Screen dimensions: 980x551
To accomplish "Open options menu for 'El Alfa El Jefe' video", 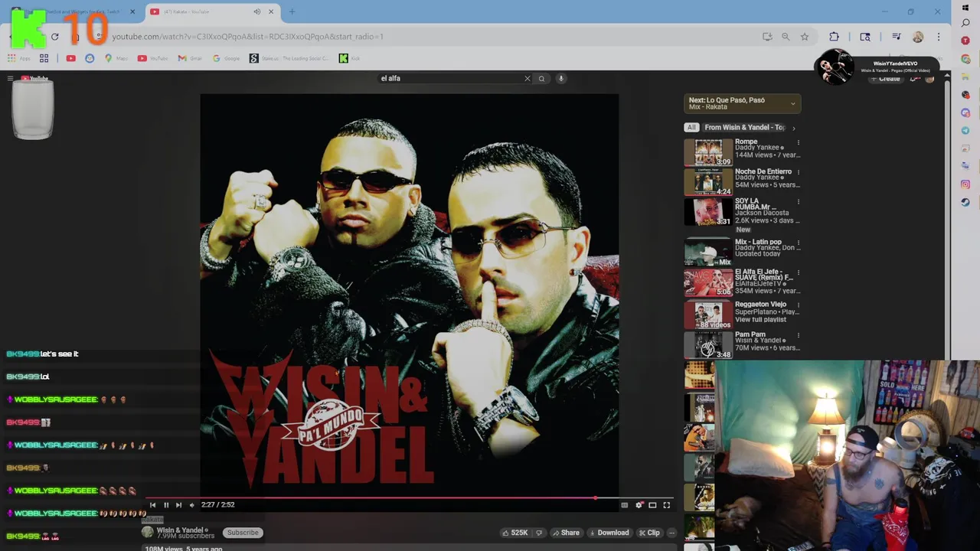I will (798, 272).
